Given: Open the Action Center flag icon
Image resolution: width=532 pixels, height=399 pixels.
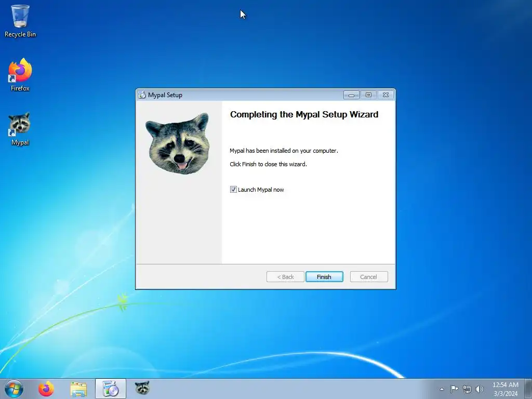Looking at the screenshot, I should point(454,389).
